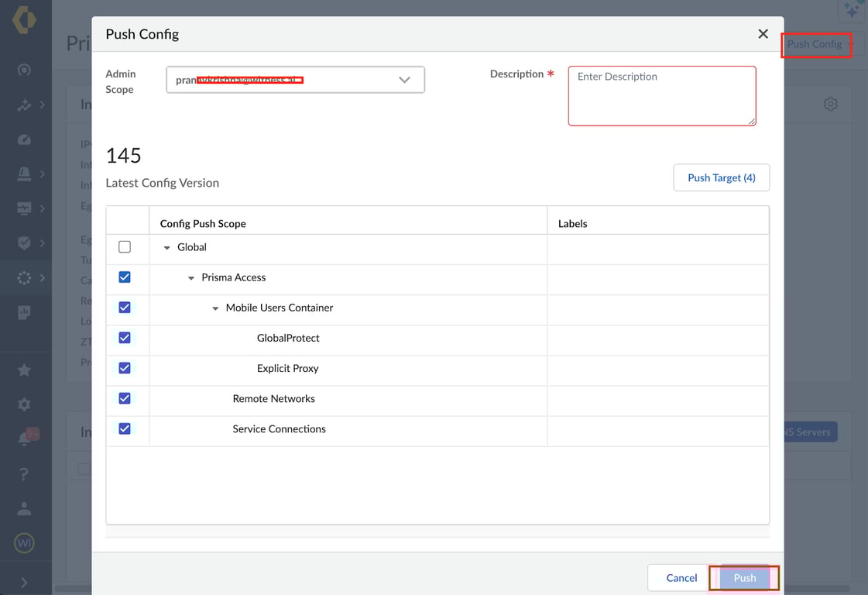Click the sparkle AI assistant icon
Viewport: 868px width, 595px height.
coord(852,11)
